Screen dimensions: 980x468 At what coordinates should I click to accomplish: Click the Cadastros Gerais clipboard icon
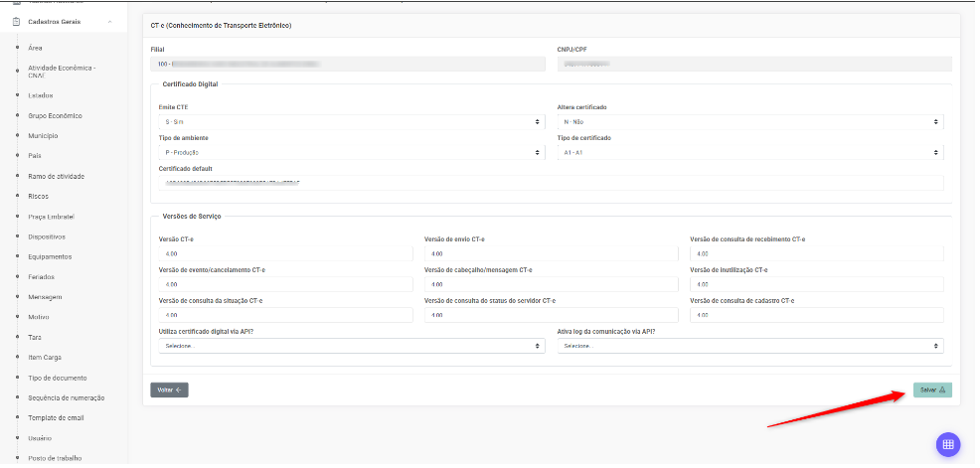pyautogui.click(x=16, y=22)
